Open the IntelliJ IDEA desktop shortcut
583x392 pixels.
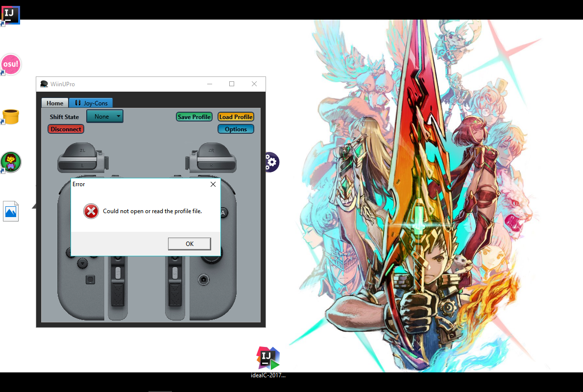[x=10, y=15]
